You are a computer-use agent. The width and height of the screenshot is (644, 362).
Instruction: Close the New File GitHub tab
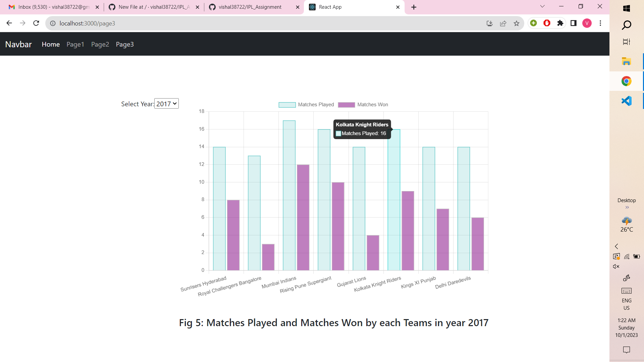pos(197,7)
